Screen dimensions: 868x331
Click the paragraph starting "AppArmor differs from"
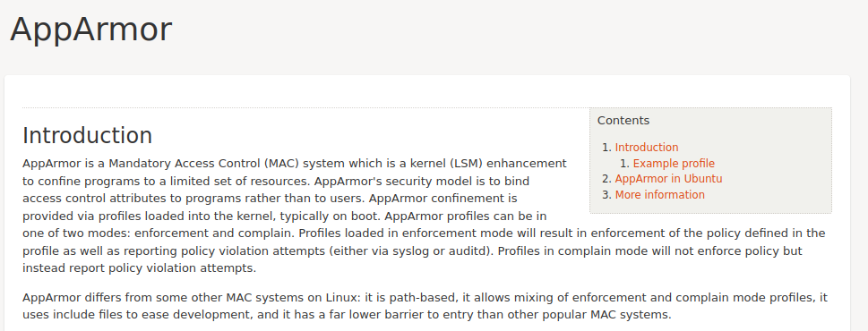point(425,307)
